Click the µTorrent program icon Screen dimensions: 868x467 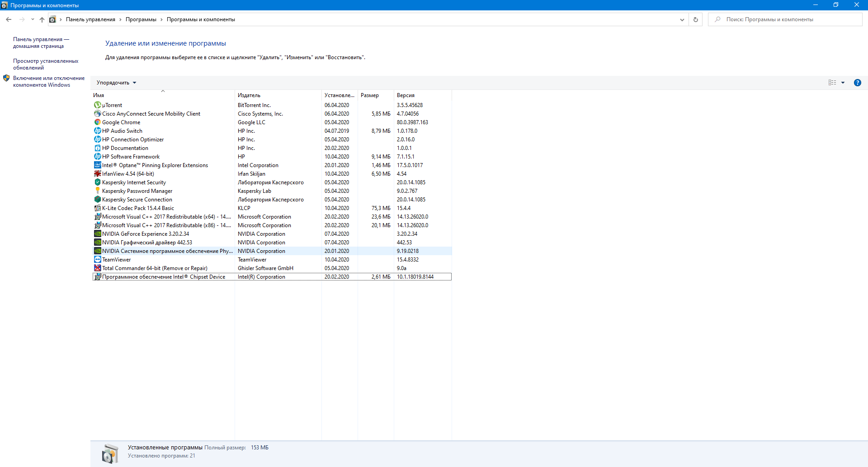[x=97, y=105]
